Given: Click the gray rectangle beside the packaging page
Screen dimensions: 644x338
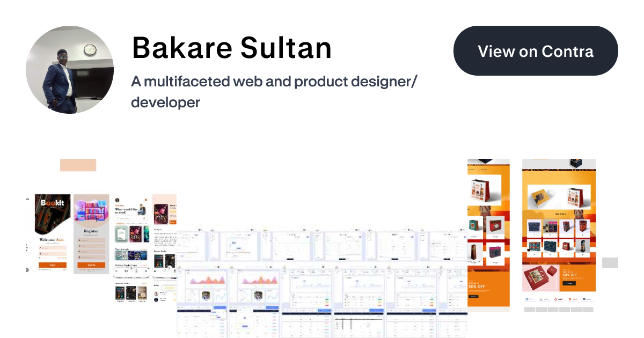Looking at the screenshot, I should (x=610, y=262).
